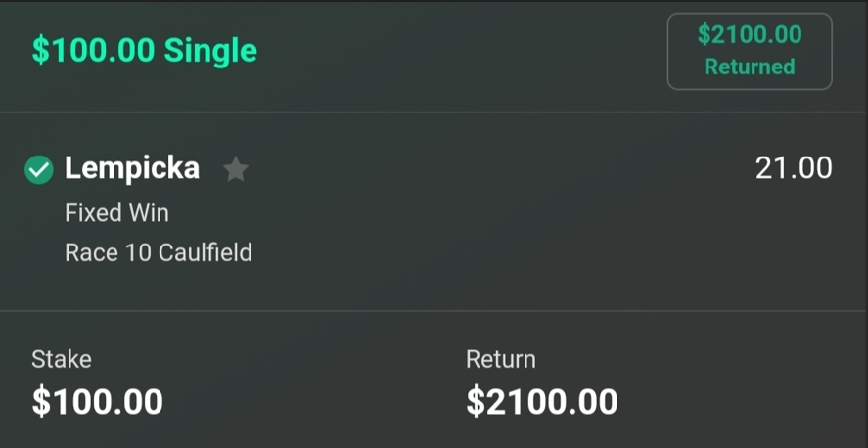868x448 pixels.
Task: Favorite Lempicka with the star icon
Action: coord(235,170)
